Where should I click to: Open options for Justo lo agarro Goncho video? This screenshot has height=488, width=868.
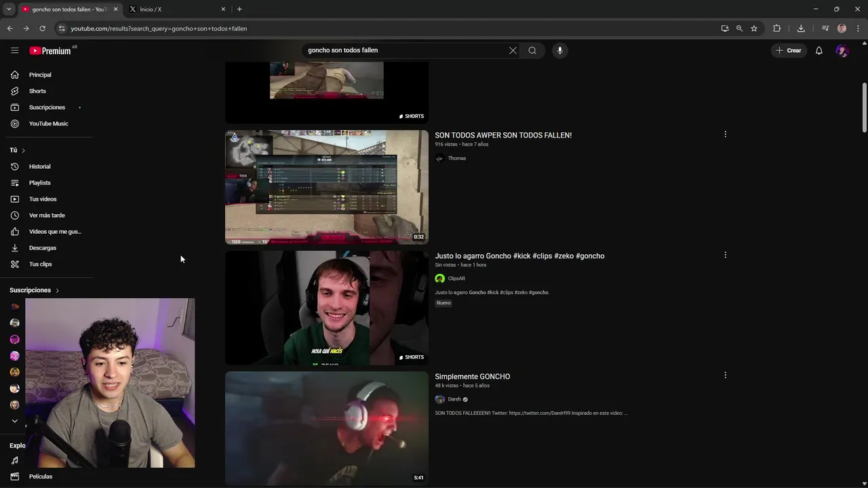(x=725, y=255)
